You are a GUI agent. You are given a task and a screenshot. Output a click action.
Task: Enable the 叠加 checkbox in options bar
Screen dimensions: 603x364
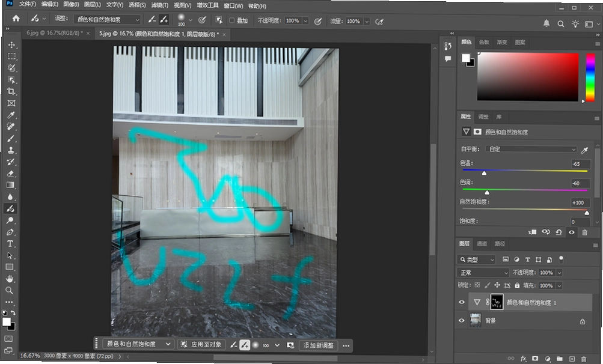tap(232, 20)
